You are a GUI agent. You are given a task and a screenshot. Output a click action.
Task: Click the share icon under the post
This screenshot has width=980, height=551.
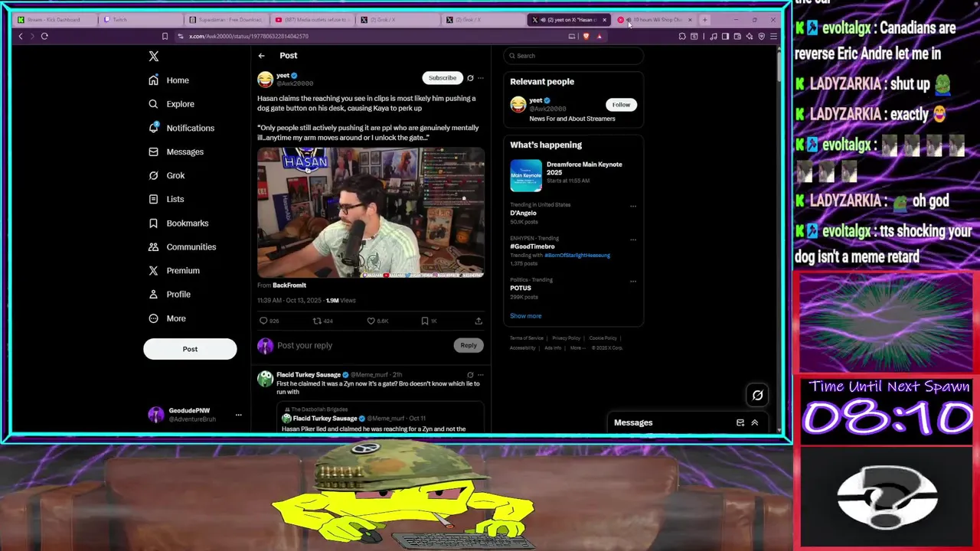479,321
